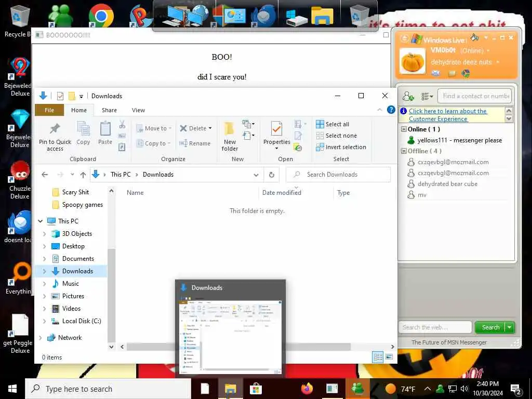Click Add a contact icon in Messenger
Screen dimensions: 532x399
pyautogui.click(x=408, y=96)
